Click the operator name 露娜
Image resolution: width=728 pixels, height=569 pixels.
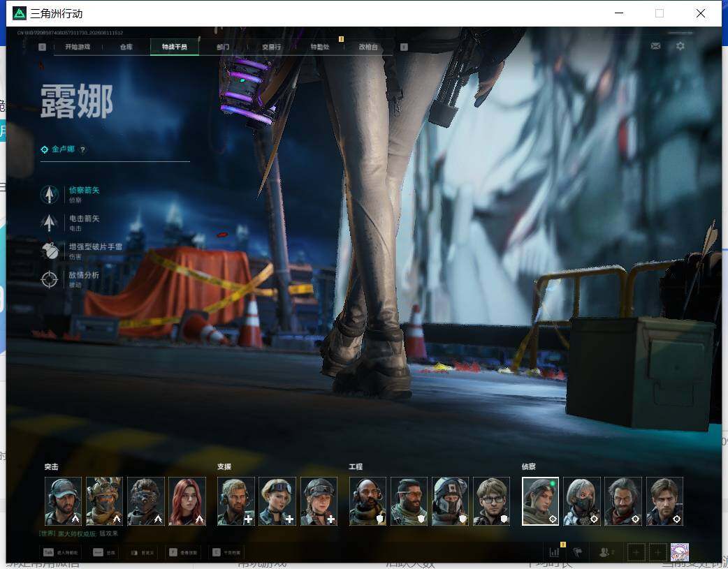click(77, 101)
